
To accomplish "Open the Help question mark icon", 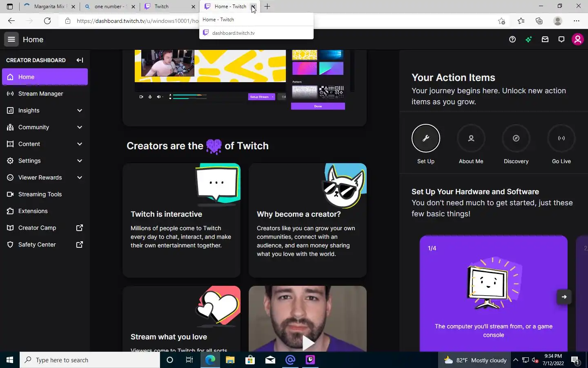I will 512,39.
